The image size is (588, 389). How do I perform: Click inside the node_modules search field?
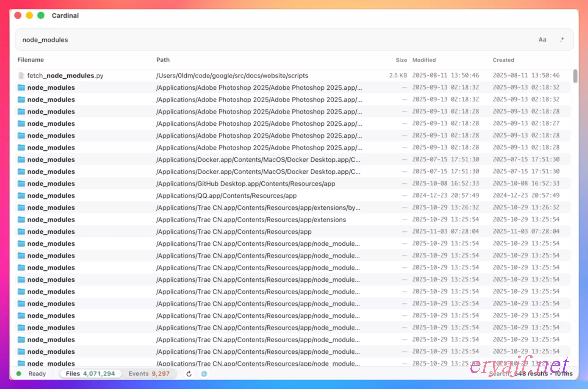click(248, 40)
